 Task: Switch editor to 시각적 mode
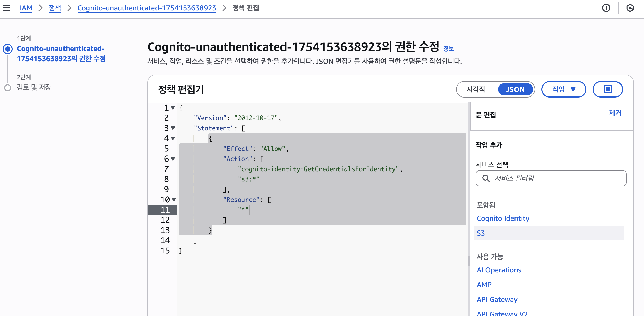click(x=476, y=89)
